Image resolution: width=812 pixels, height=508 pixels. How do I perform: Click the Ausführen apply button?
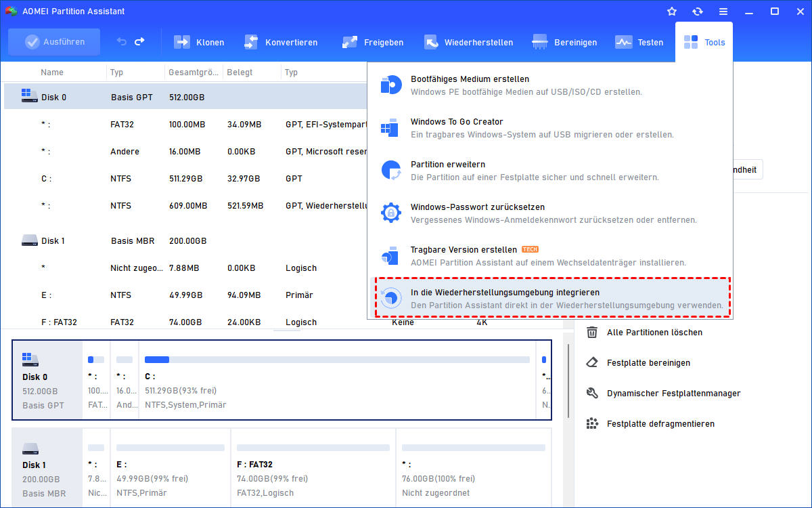tap(54, 42)
